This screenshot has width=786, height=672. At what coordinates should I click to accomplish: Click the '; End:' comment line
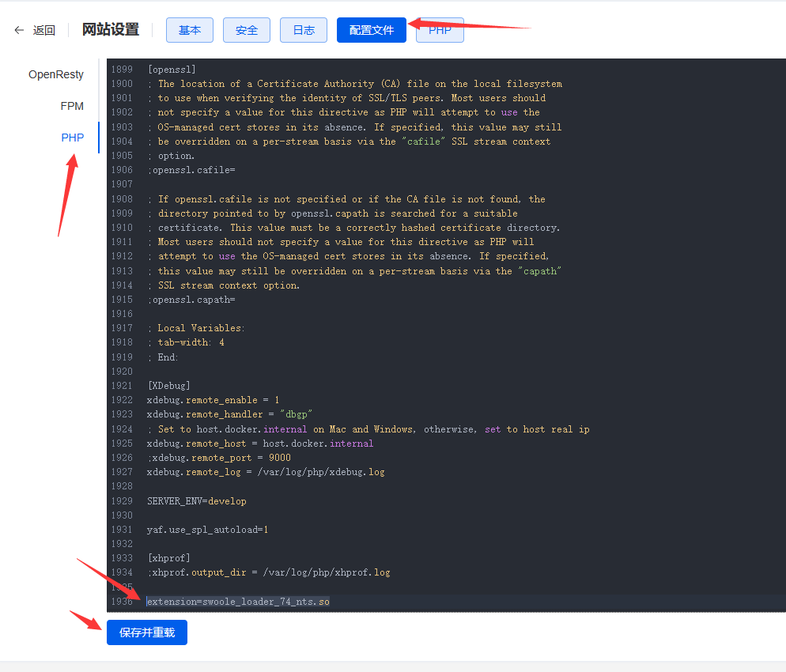[163, 357]
